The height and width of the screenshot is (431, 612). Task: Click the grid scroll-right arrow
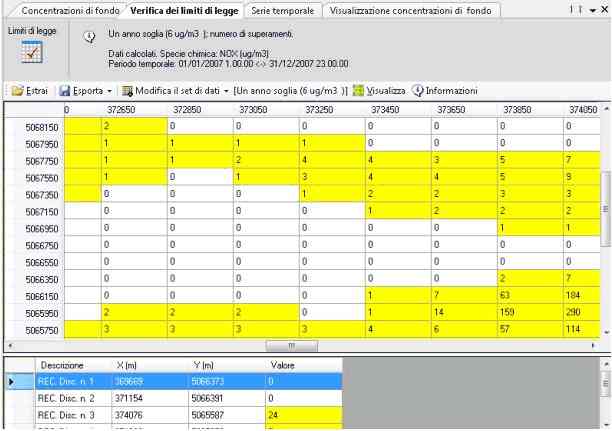(593, 346)
